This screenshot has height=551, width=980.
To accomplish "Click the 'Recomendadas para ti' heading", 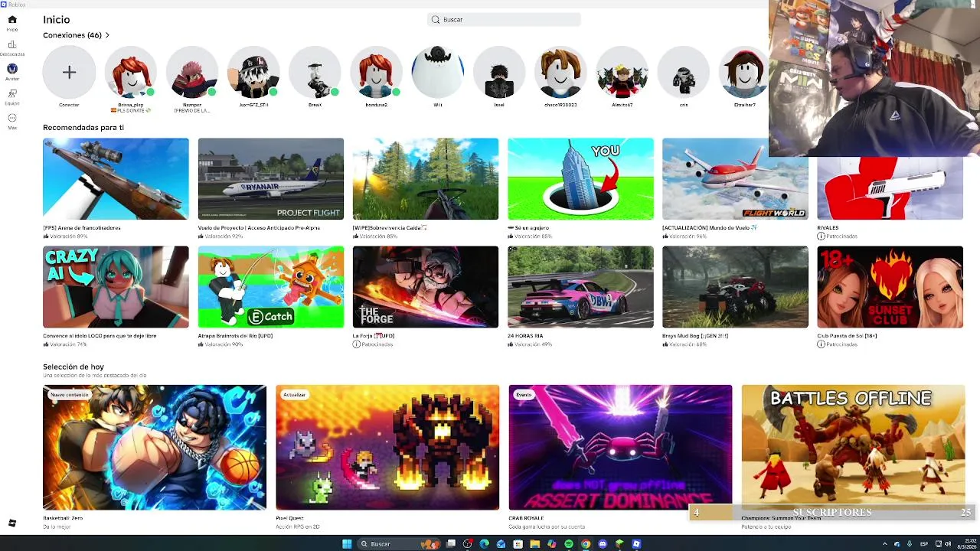I will [83, 127].
